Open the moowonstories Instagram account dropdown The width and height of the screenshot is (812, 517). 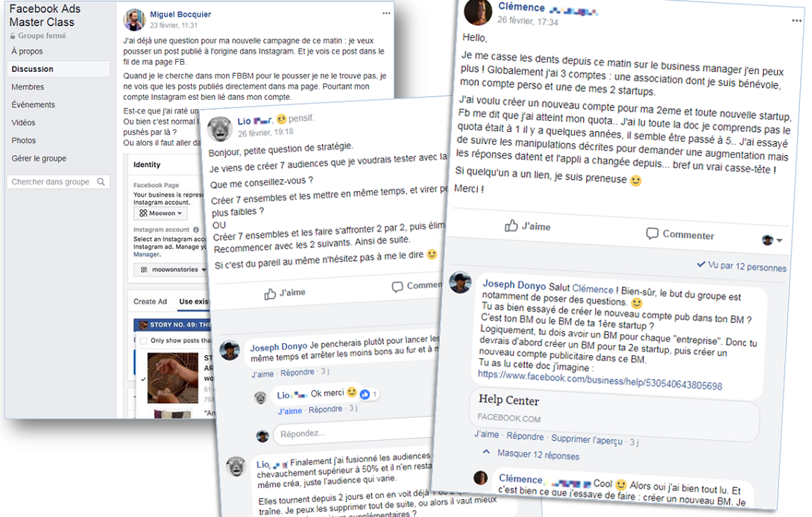click(171, 270)
